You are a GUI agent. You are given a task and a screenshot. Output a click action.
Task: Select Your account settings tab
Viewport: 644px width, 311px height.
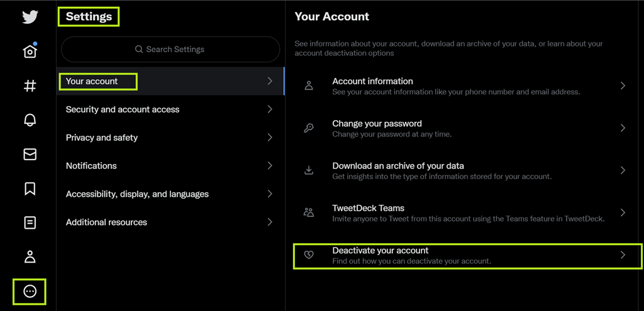92,81
